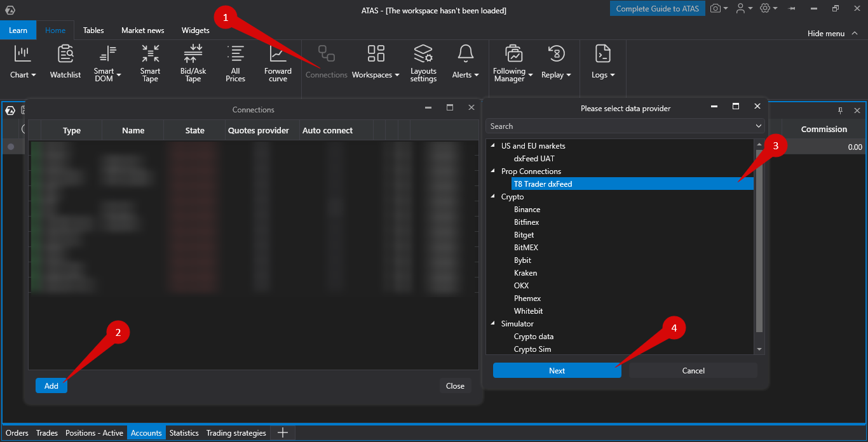The width and height of the screenshot is (868, 442).
Task: Add a new panel tab with plus icon
Action: 283,432
